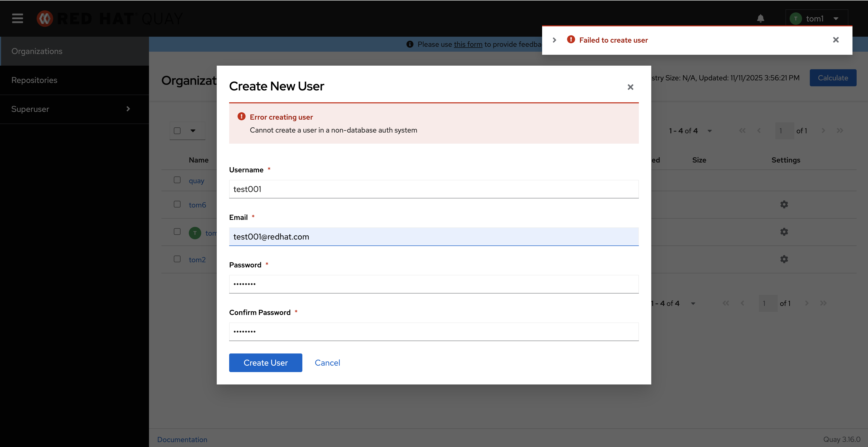Click the hamburger menu icon
Image resolution: width=868 pixels, height=447 pixels.
(18, 18)
